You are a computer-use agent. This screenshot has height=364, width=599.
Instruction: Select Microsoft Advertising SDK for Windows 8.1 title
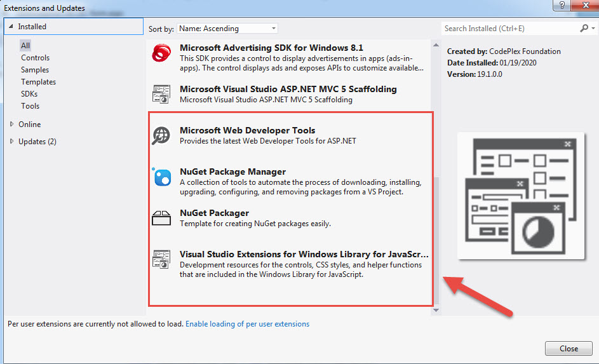(x=271, y=48)
